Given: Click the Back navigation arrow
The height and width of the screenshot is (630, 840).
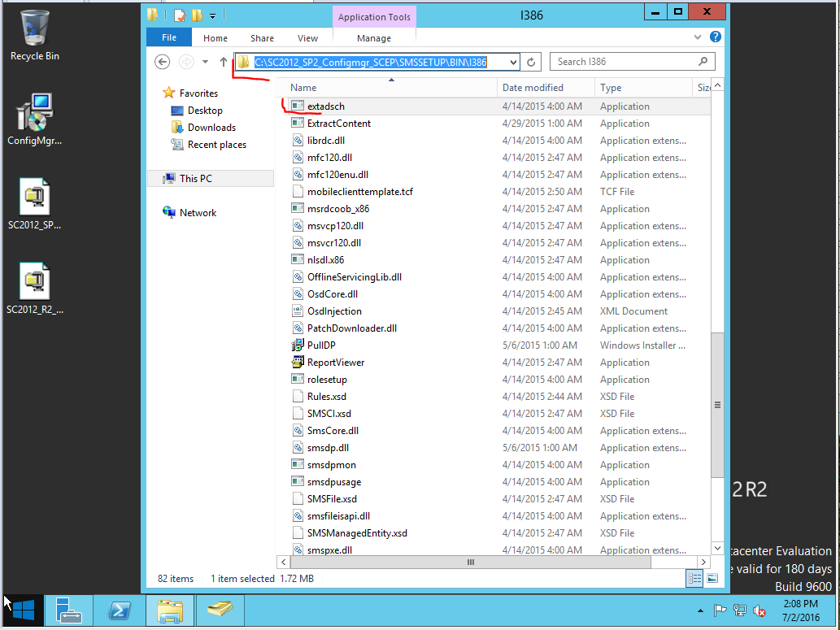Looking at the screenshot, I should [x=163, y=62].
